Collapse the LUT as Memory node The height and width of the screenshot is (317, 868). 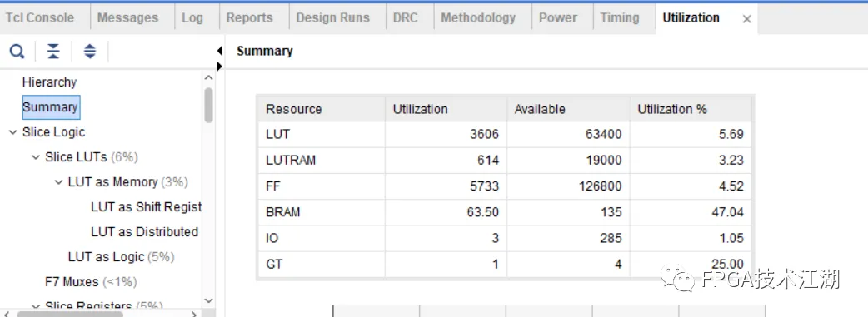[58, 182]
